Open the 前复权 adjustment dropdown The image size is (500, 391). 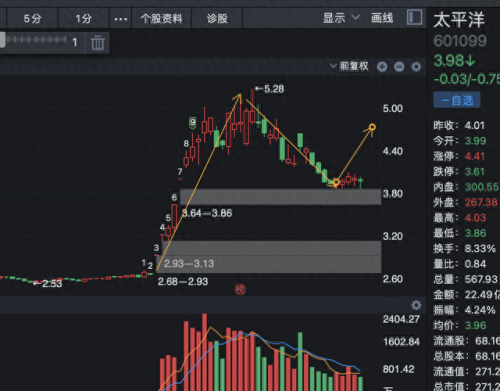tap(349, 66)
